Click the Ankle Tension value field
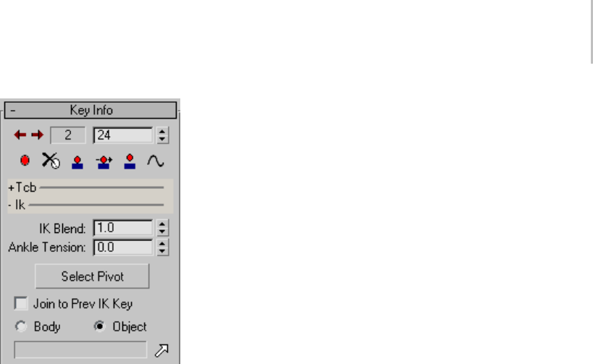593x364 pixels. coord(123,247)
